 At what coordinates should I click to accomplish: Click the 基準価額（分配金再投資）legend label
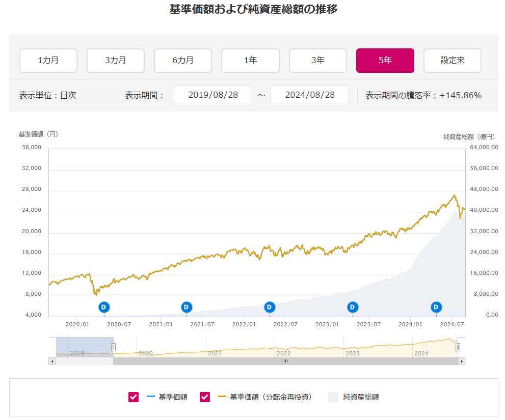271,397
